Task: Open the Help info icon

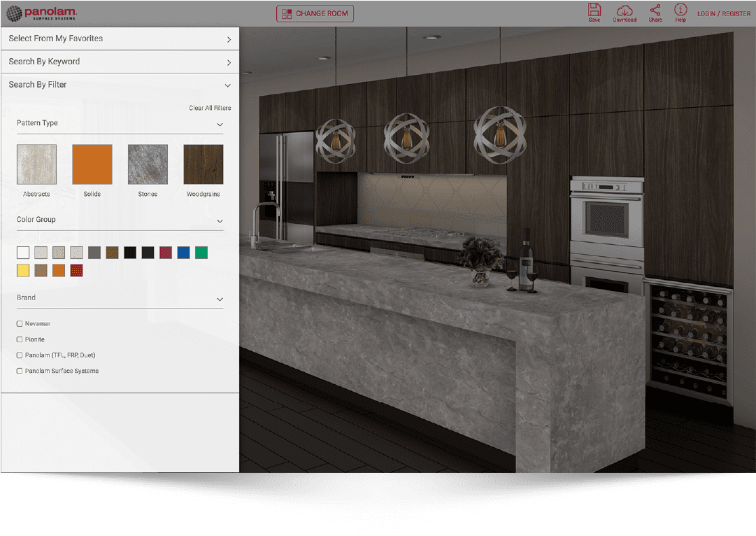Action: (680, 13)
